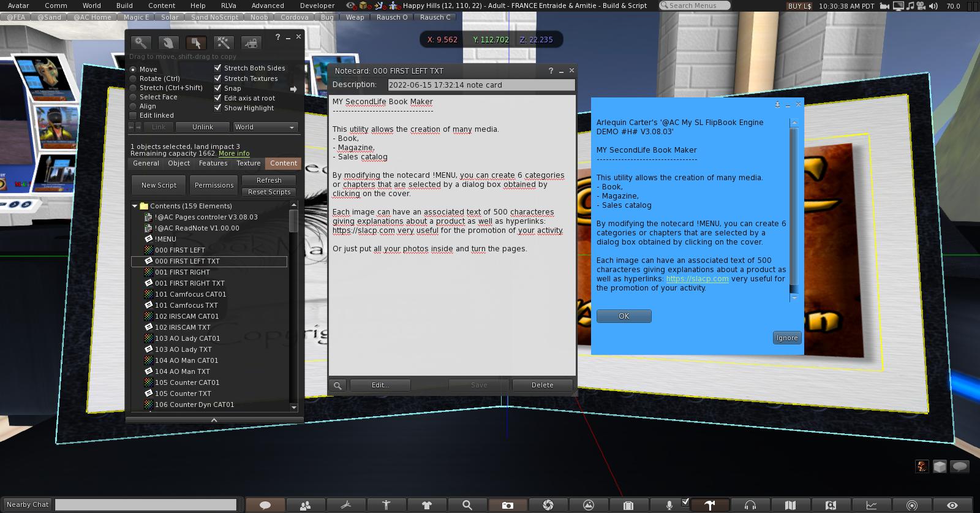
Task: Open the Build menu in menu bar
Action: pos(124,6)
